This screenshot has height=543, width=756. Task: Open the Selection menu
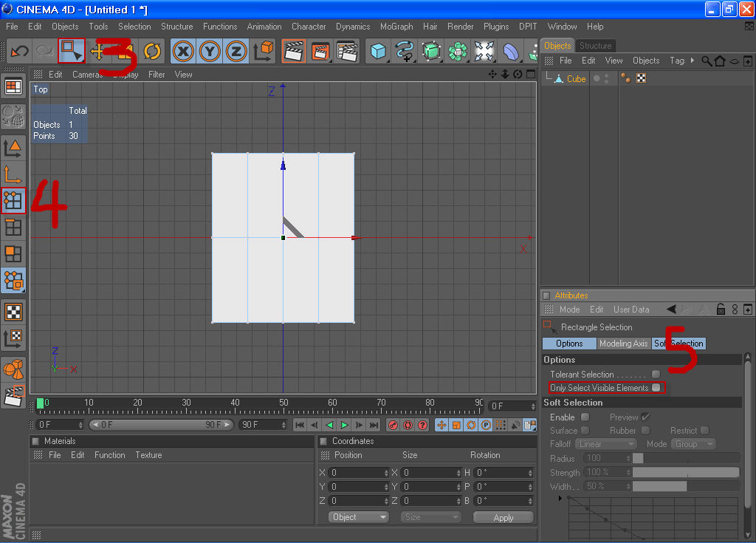[x=134, y=27]
